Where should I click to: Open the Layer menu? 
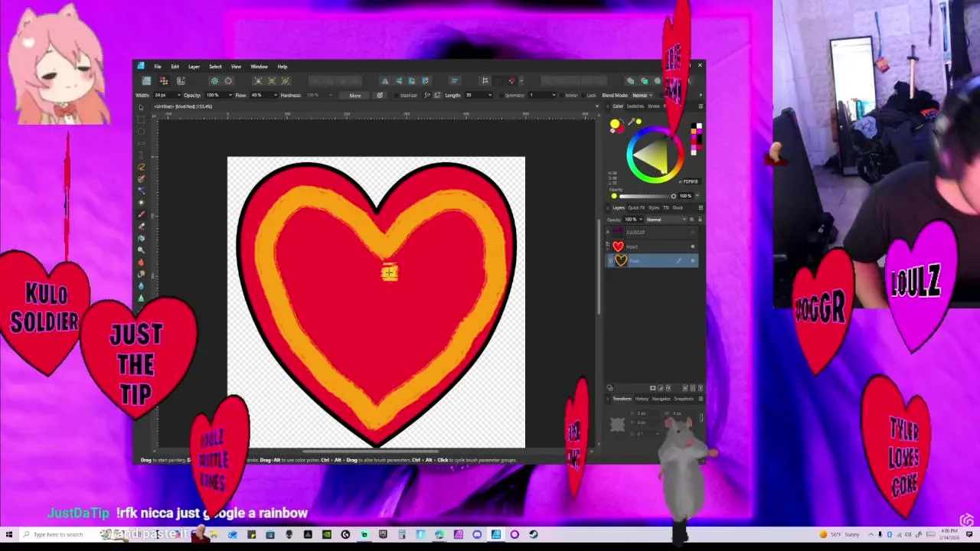point(194,67)
